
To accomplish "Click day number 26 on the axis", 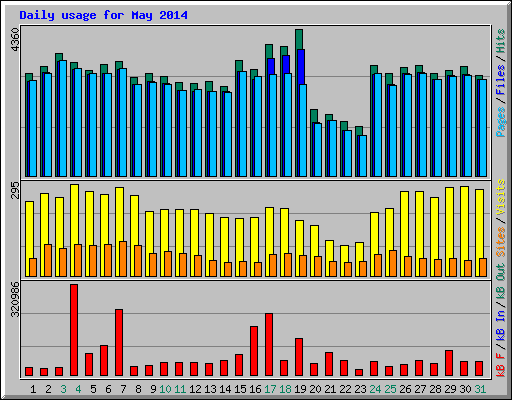I will (405, 389).
